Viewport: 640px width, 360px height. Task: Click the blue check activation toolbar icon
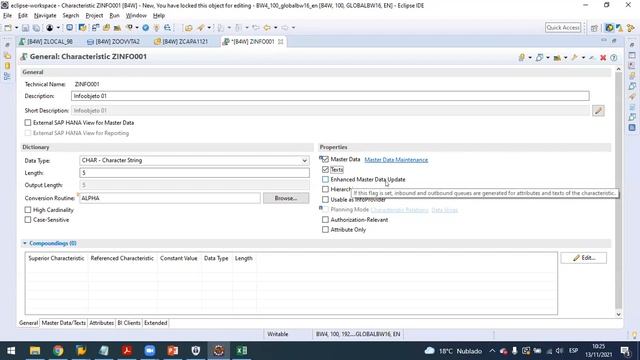pos(145,28)
